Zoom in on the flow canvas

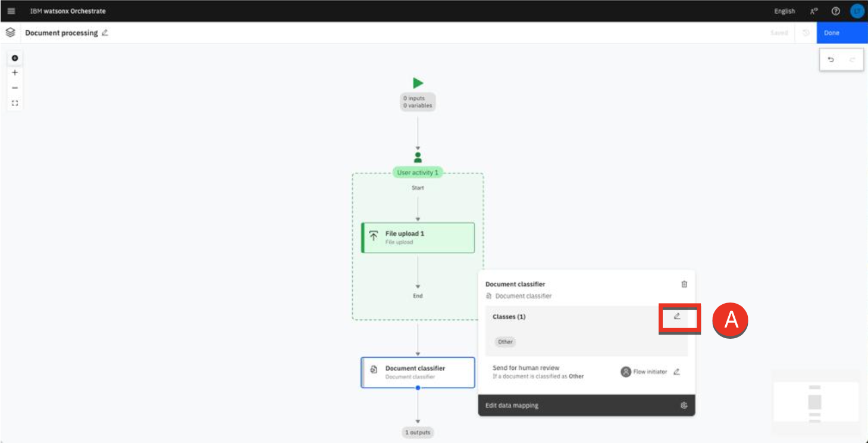click(15, 73)
